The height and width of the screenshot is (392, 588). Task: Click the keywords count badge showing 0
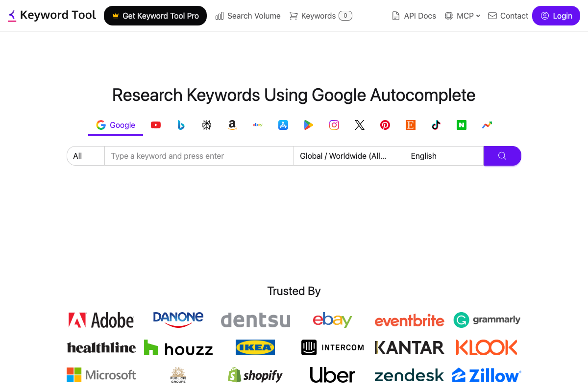(x=345, y=16)
